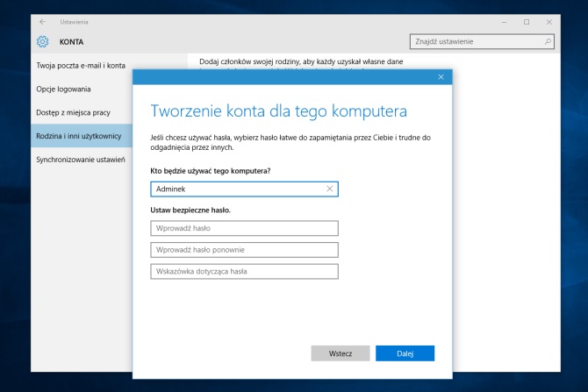
Task: Close the Ustawienia settings window
Action: coord(550,22)
